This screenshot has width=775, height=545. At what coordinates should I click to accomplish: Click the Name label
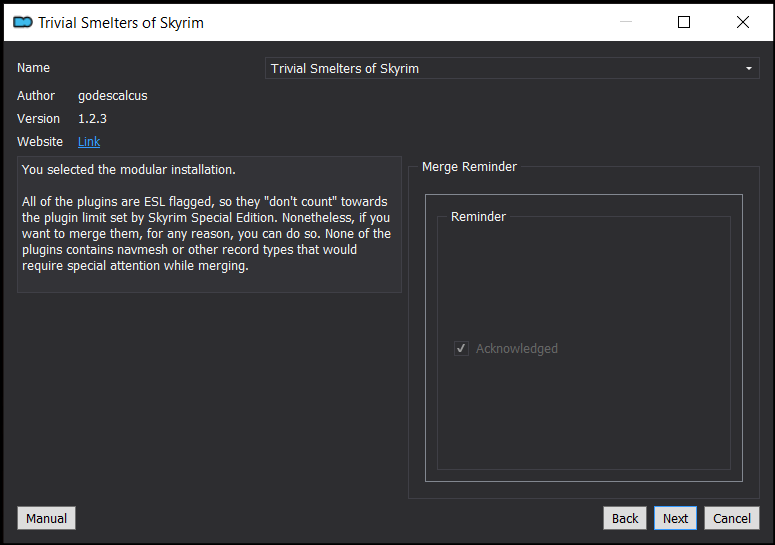click(33, 68)
